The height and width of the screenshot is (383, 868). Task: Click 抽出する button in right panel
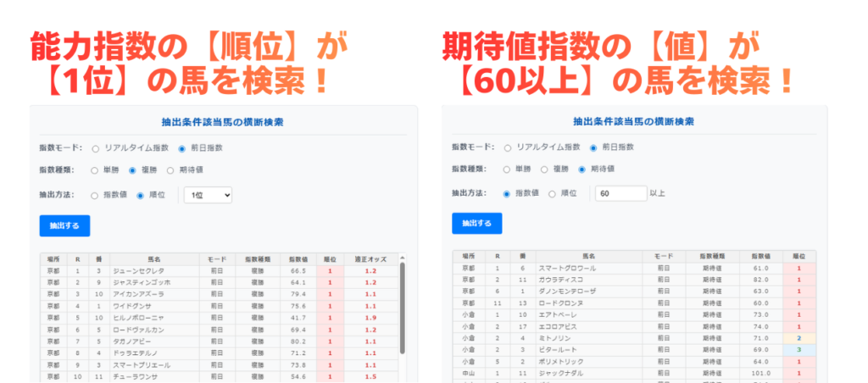click(x=477, y=224)
